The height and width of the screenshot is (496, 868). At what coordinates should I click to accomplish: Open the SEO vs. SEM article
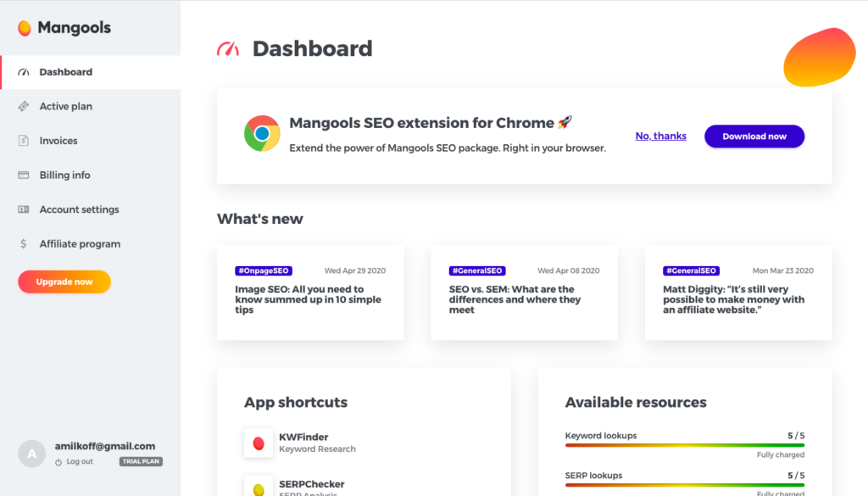[515, 299]
